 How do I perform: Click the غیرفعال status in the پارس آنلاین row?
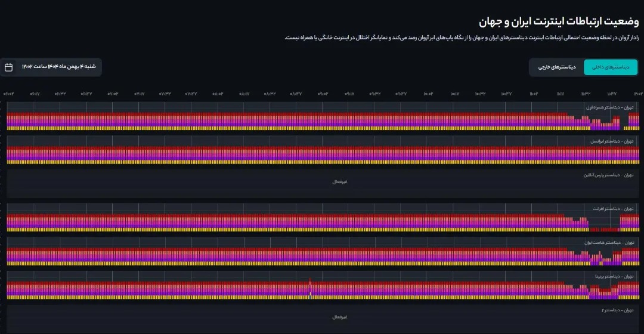click(x=340, y=181)
